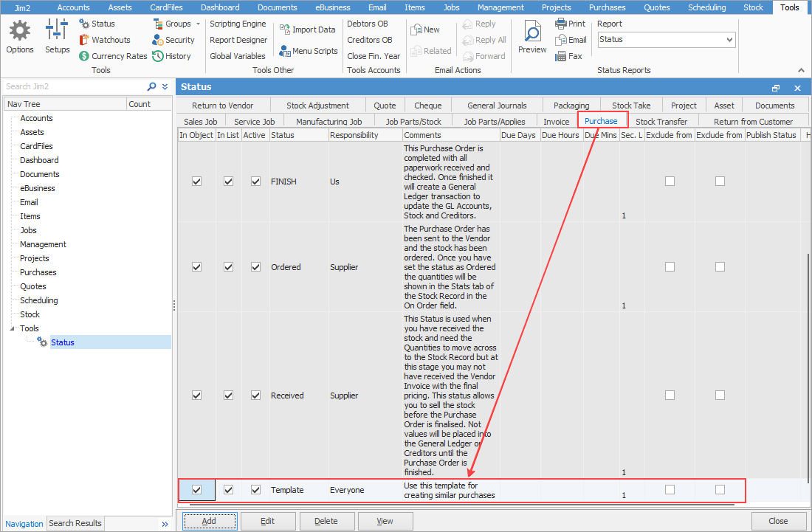812x532 pixels.
Task: Click the Print icon in Status Reports
Action: point(561,24)
